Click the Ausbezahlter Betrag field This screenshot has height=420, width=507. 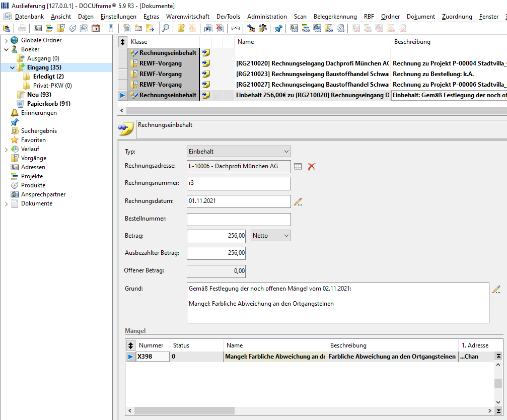click(x=216, y=253)
